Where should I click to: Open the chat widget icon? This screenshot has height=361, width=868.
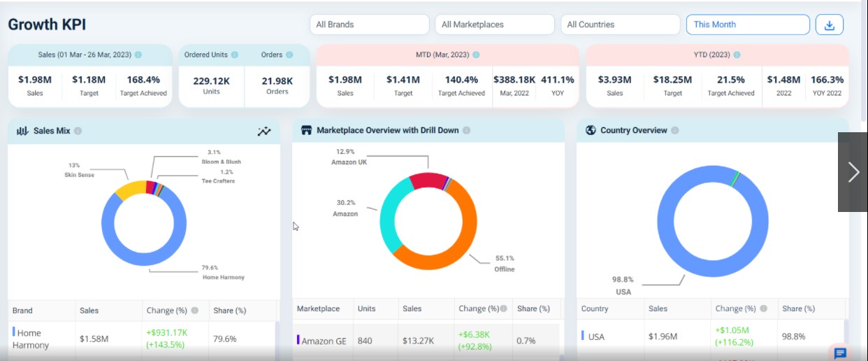click(x=840, y=353)
